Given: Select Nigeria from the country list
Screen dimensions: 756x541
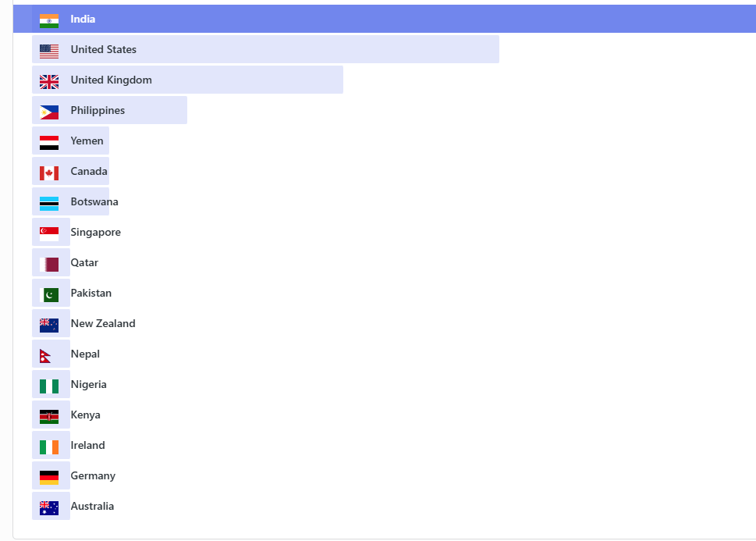Looking at the screenshot, I should (88, 385).
